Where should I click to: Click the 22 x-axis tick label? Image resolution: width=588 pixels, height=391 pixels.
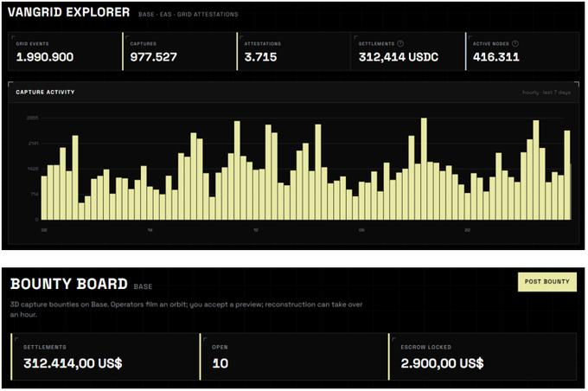pos(467,230)
